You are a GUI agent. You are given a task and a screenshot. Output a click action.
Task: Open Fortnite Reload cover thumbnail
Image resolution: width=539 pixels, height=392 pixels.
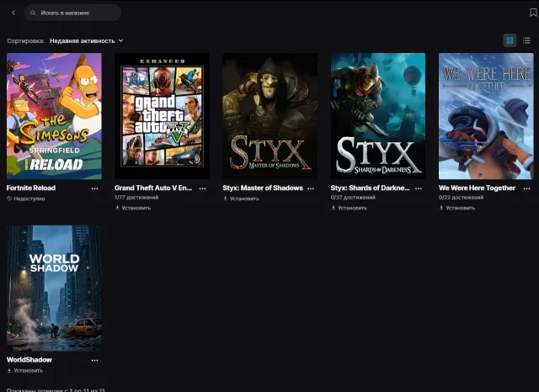pos(54,116)
